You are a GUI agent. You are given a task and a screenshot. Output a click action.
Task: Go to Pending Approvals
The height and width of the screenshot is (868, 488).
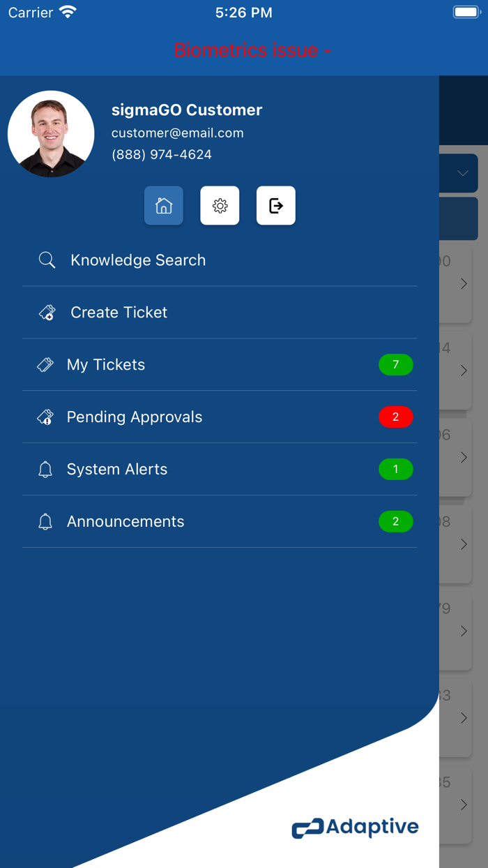[135, 417]
